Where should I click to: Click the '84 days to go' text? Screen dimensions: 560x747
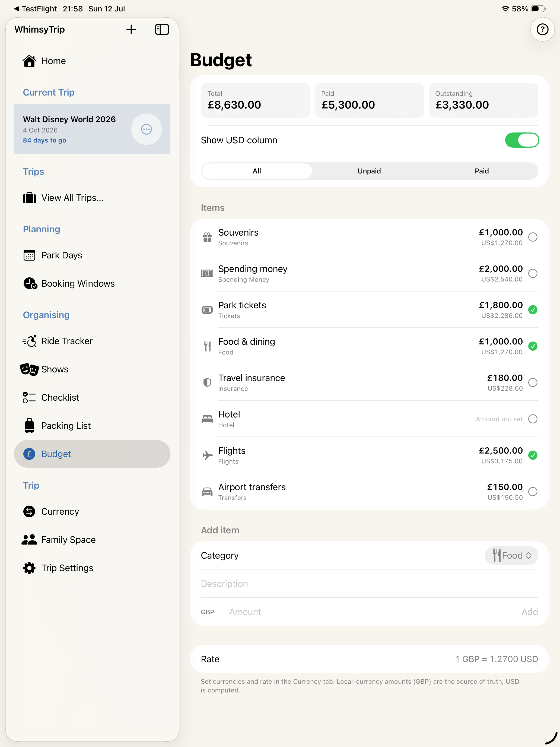tap(44, 141)
